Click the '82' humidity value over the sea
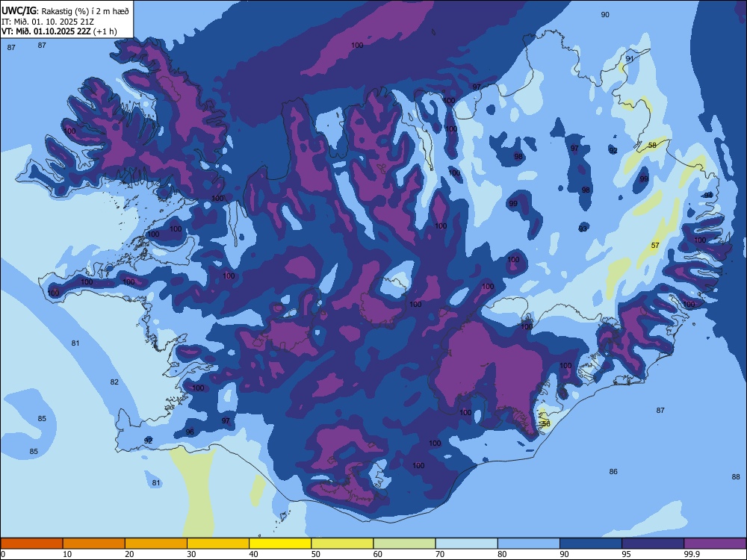 (x=114, y=382)
